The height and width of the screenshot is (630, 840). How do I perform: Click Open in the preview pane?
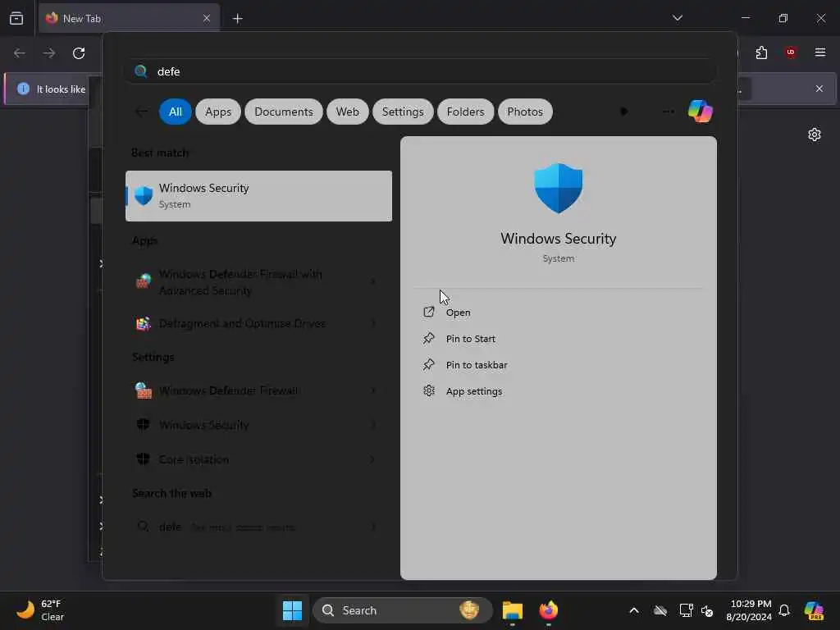(458, 313)
